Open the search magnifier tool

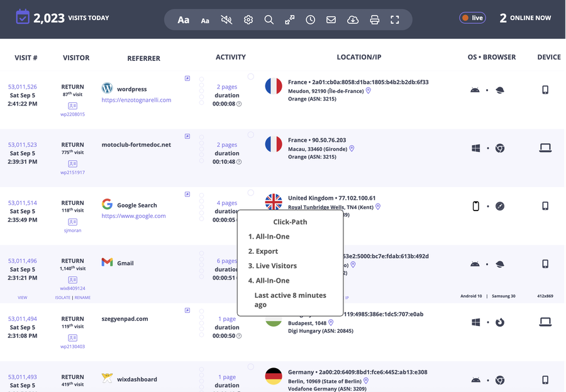pos(269,20)
